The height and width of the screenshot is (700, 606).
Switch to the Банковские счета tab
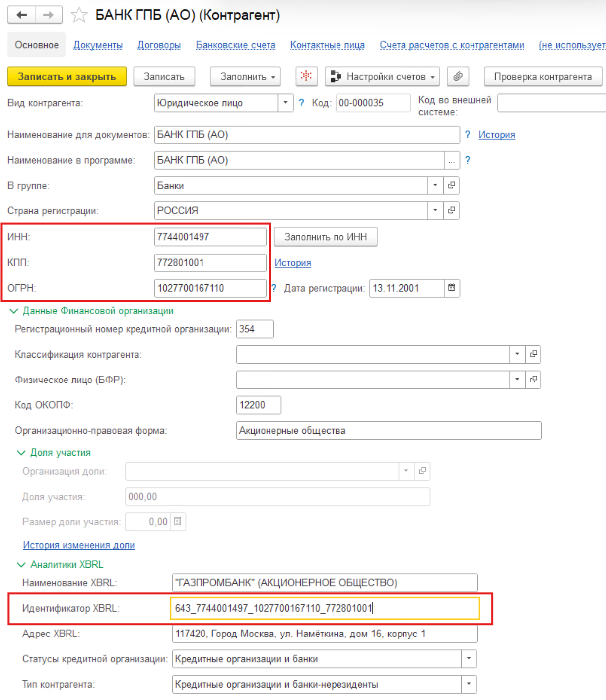click(235, 45)
